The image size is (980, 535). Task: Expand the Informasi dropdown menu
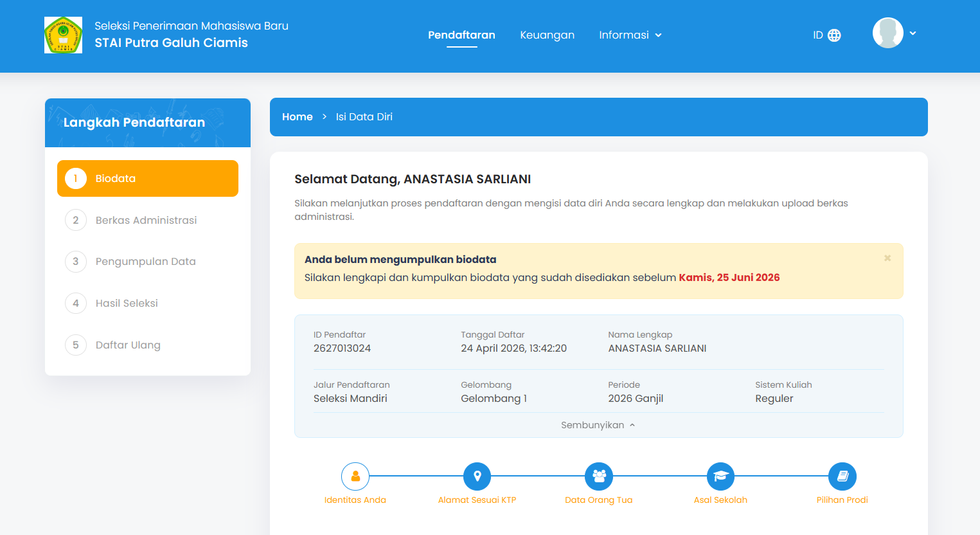point(630,35)
